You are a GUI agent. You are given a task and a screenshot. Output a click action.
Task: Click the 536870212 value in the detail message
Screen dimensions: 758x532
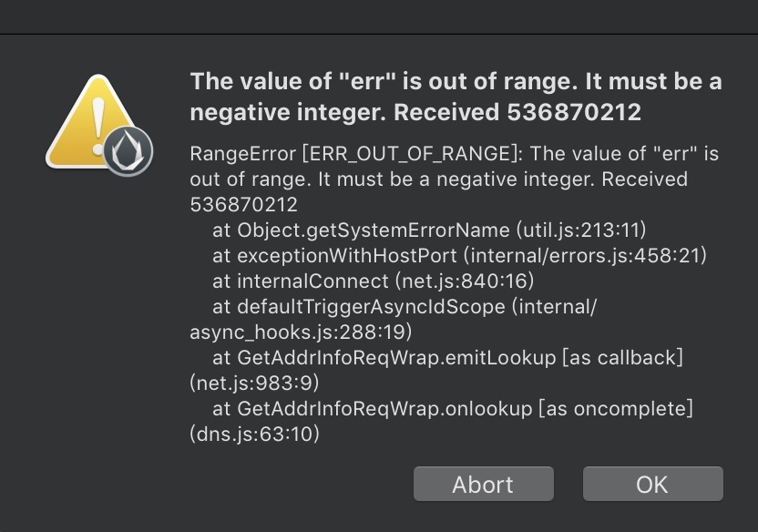pos(244,204)
